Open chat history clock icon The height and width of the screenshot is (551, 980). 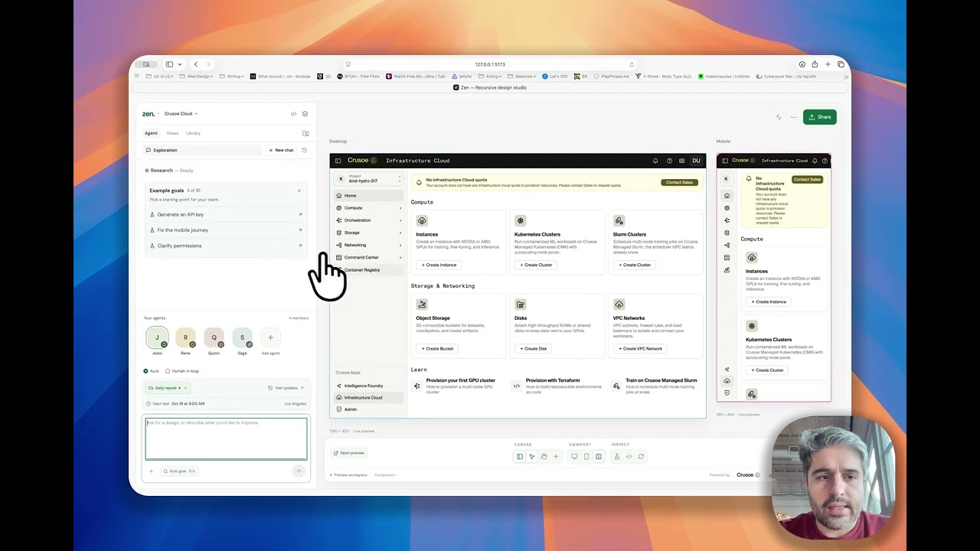point(304,150)
